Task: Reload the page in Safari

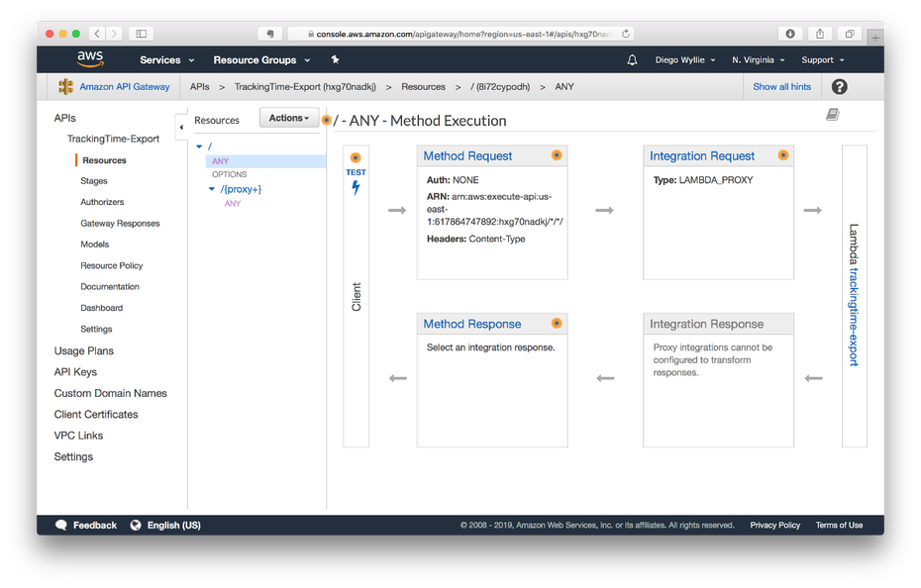Action: pos(626,34)
